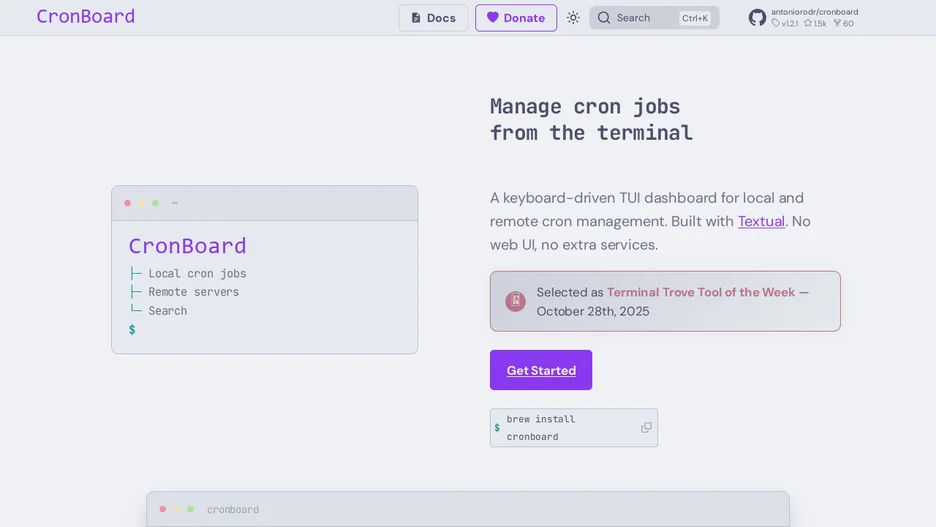
Task: Focus the Search field
Action: [654, 18]
